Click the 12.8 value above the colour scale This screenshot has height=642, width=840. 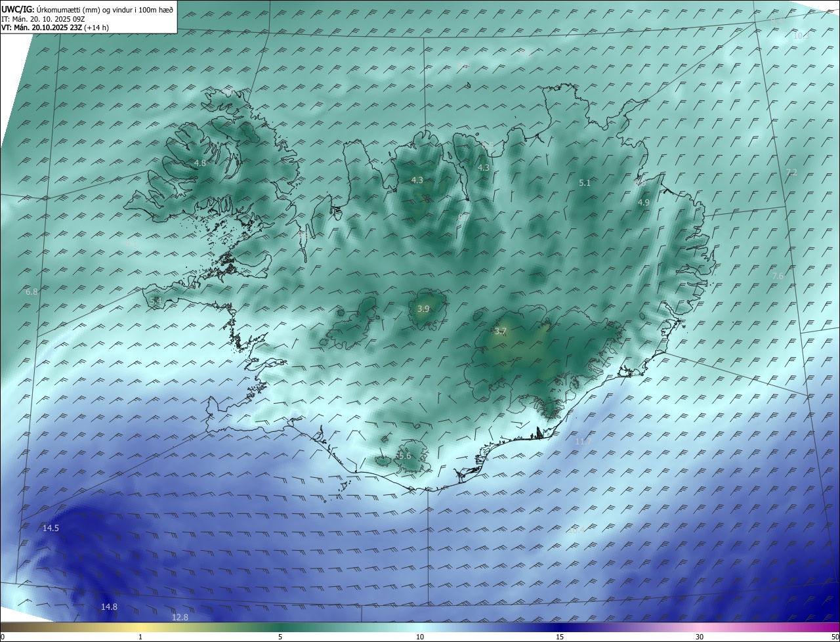click(x=180, y=617)
